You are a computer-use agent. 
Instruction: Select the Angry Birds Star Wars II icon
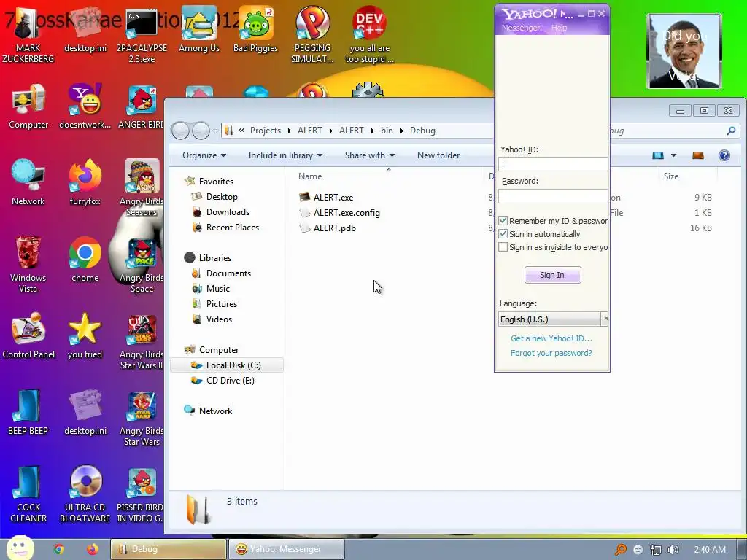[142, 341]
